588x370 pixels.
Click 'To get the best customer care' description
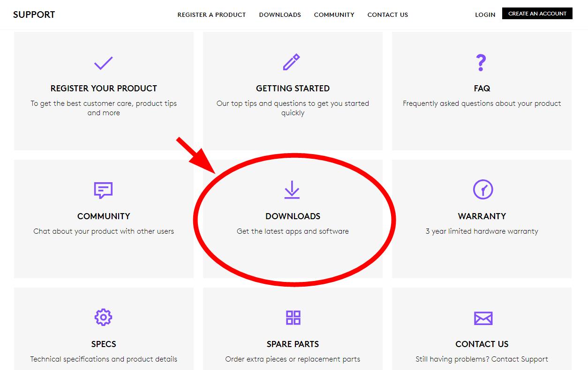click(x=104, y=108)
